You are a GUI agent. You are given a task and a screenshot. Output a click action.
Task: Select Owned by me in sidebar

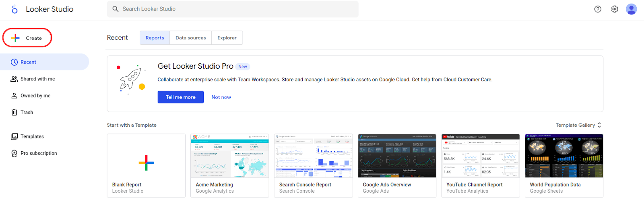pos(35,96)
